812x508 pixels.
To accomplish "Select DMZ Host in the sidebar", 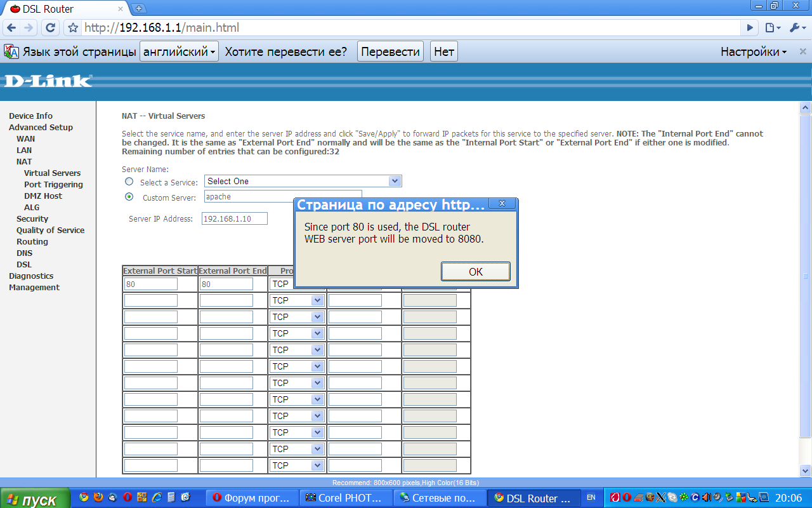I will [x=43, y=196].
